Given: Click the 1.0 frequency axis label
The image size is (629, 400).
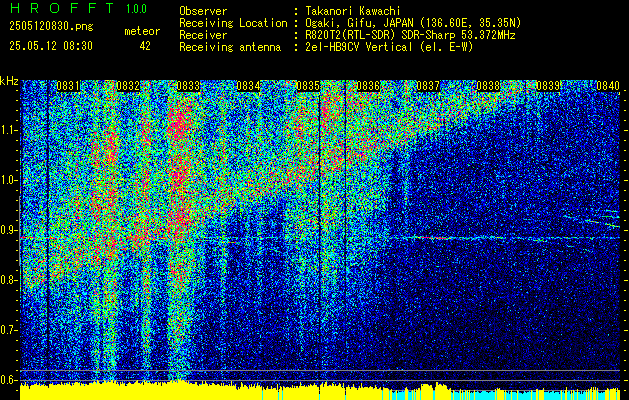Looking at the screenshot, I should (x=8, y=180).
